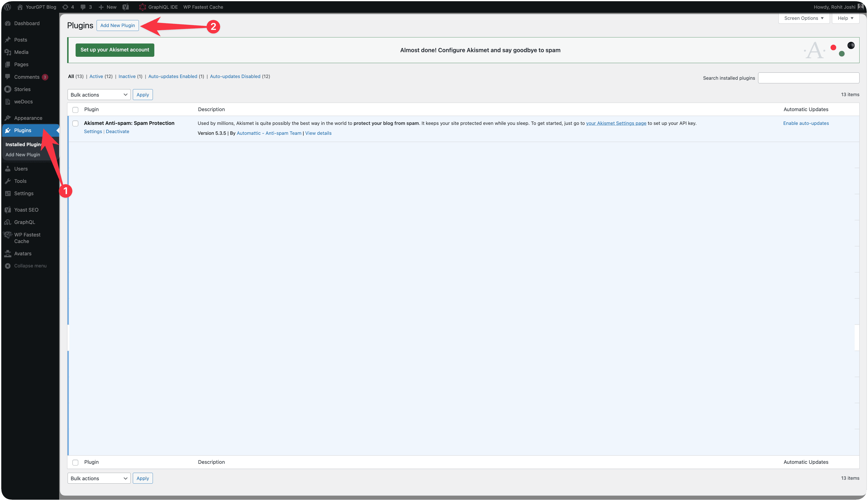Click Set up your Akismet account
This screenshot has height=501, width=868.
[114, 50]
